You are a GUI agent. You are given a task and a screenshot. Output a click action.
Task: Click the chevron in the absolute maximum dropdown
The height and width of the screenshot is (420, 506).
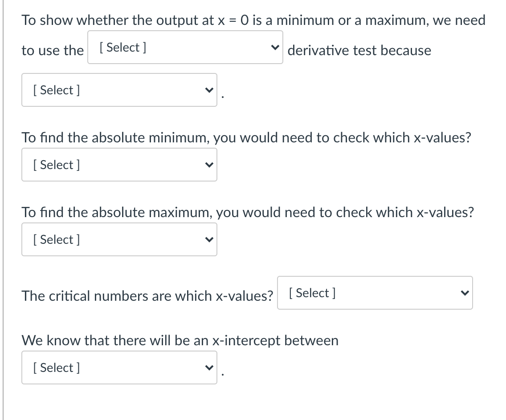[209, 239]
